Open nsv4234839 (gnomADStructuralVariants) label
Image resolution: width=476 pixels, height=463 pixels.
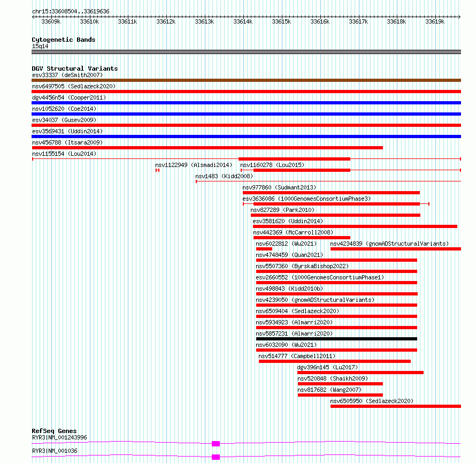click(389, 244)
